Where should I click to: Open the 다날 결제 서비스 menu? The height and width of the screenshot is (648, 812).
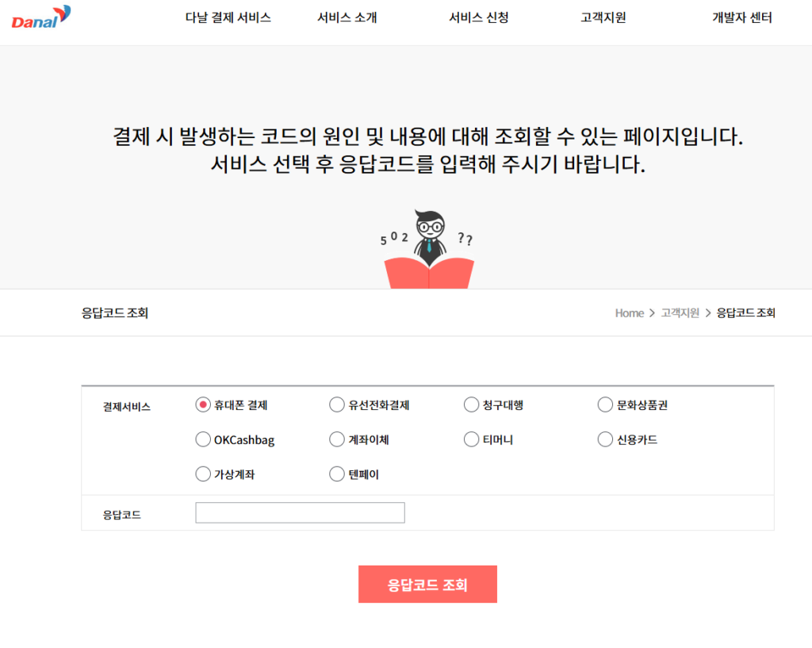point(228,17)
